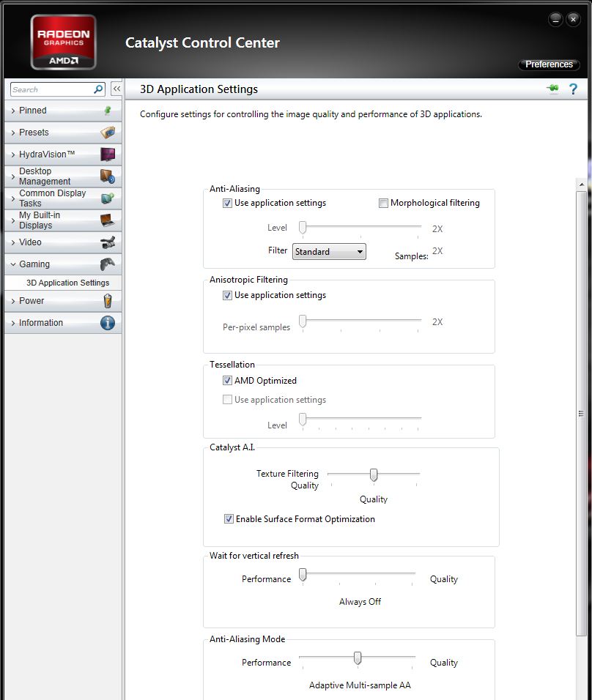Image resolution: width=592 pixels, height=700 pixels.
Task: Click the Information 'i' icon
Action: point(108,323)
